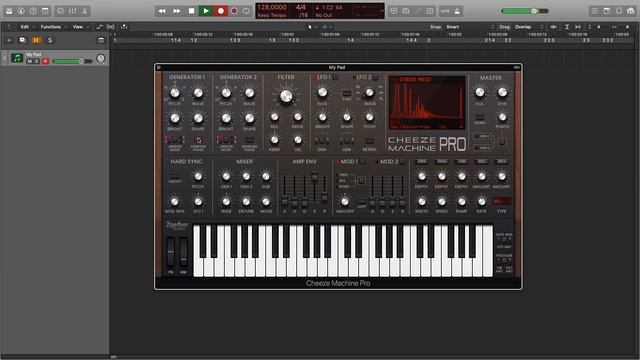Toggle the LFO 1 Sync switch

click(347, 93)
